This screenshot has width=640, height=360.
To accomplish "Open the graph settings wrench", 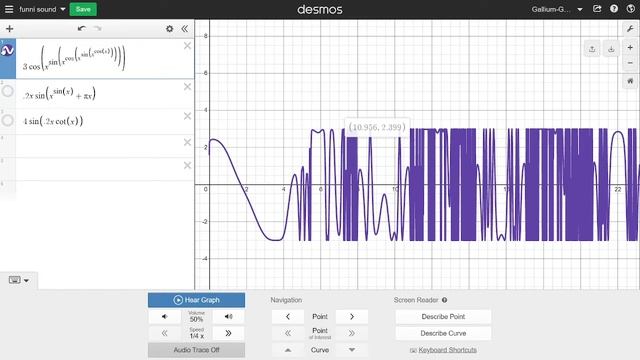I will click(x=630, y=29).
